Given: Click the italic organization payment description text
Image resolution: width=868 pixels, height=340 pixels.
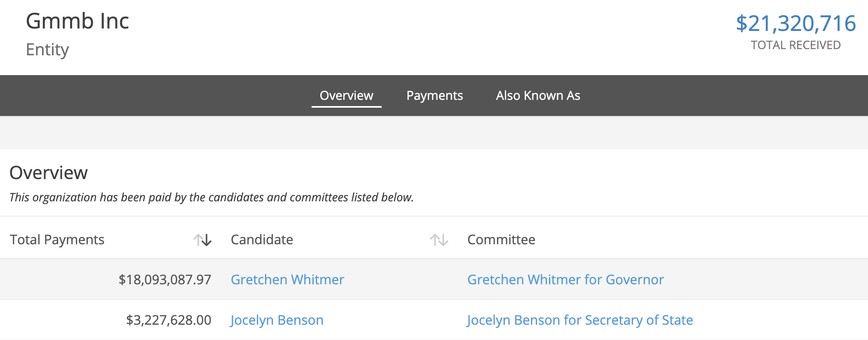Looking at the screenshot, I should coord(211,197).
